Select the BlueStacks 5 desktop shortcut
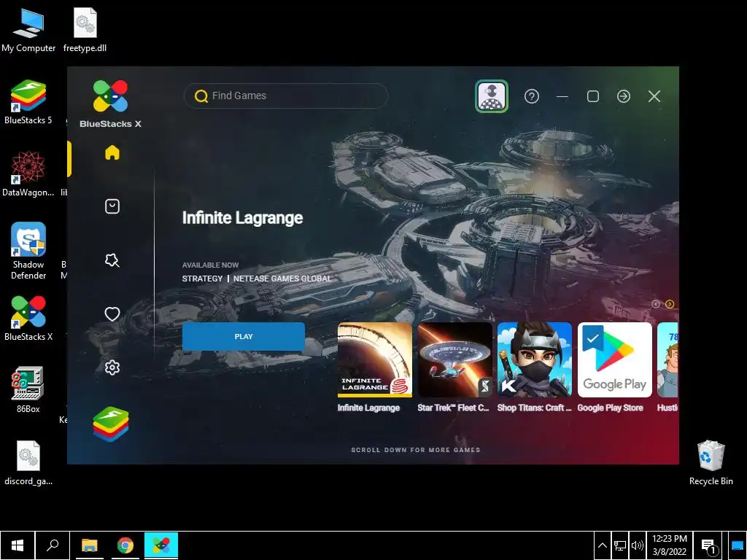 [28, 102]
